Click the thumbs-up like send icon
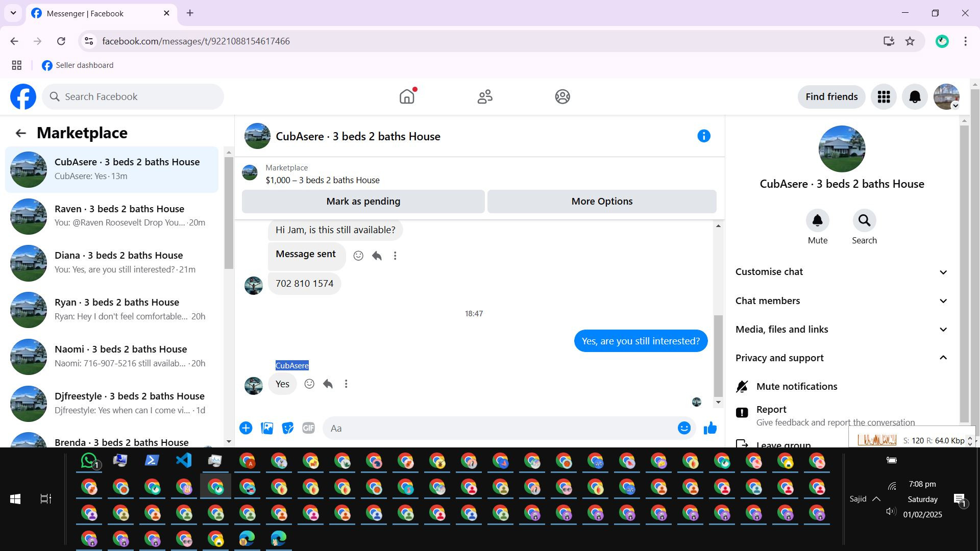 (710, 428)
